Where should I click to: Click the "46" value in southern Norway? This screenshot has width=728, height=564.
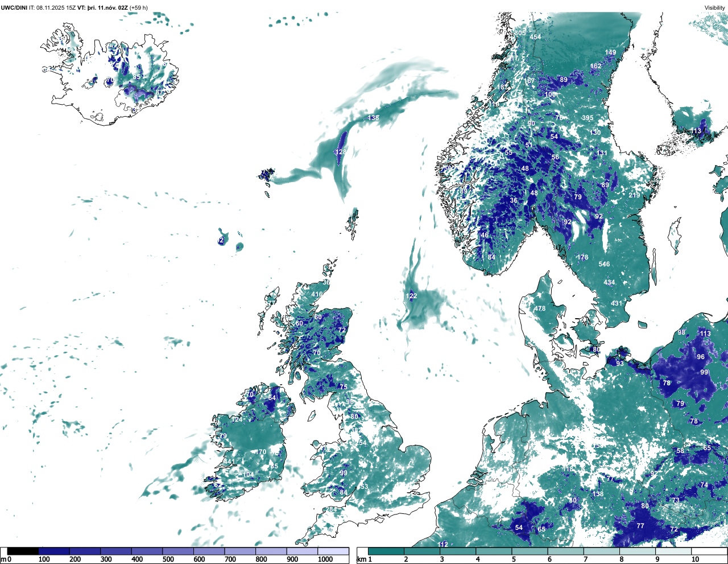point(485,235)
